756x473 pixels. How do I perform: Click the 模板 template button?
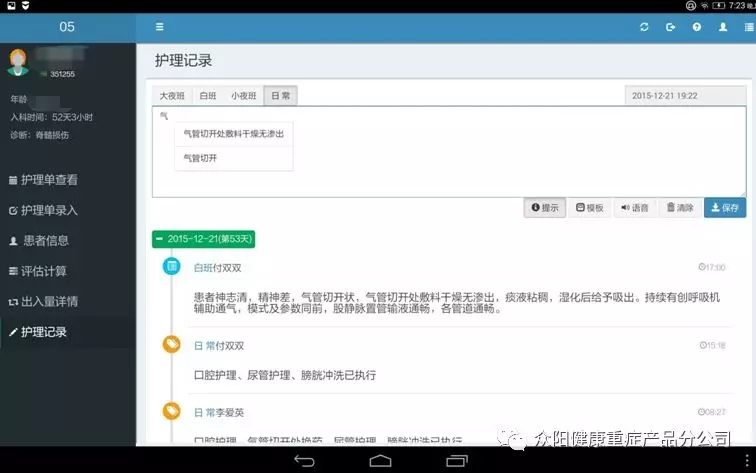click(x=589, y=208)
